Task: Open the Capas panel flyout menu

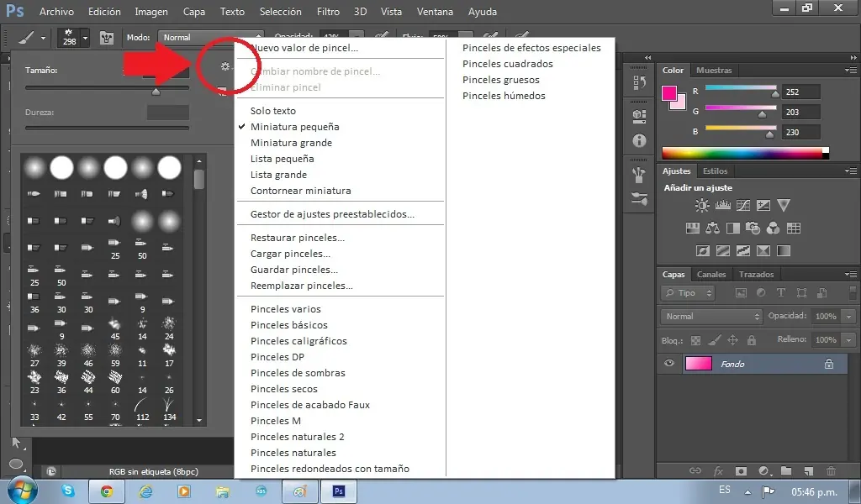Action: coord(851,274)
